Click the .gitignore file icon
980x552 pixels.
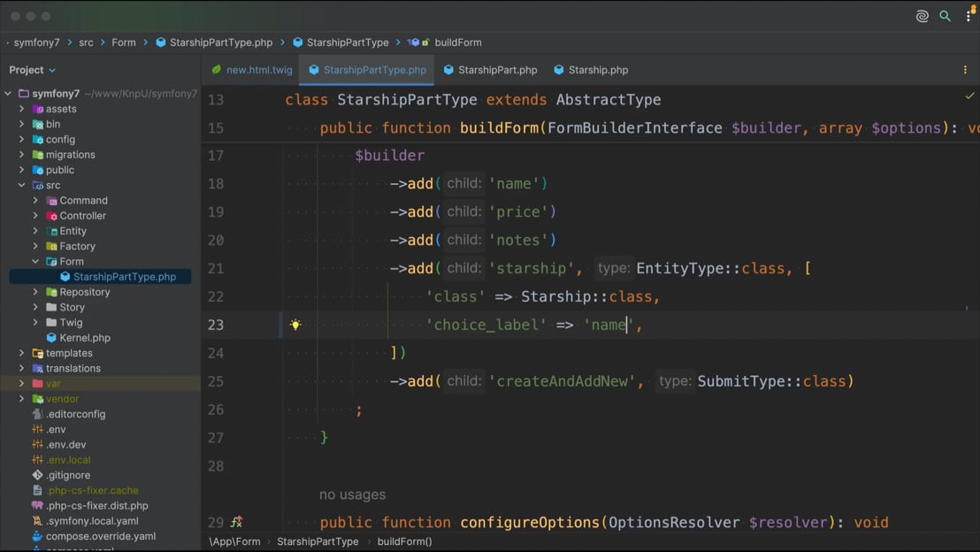pyautogui.click(x=37, y=475)
